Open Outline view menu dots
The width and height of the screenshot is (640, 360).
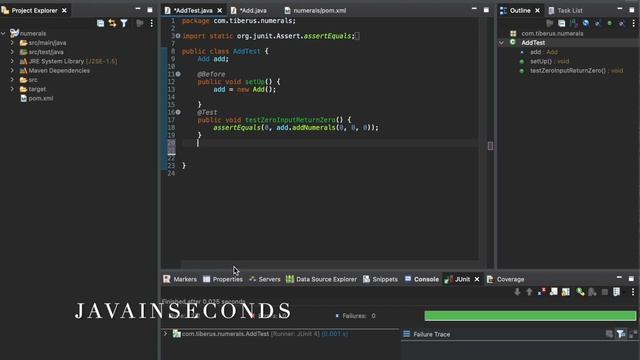pos(633,23)
